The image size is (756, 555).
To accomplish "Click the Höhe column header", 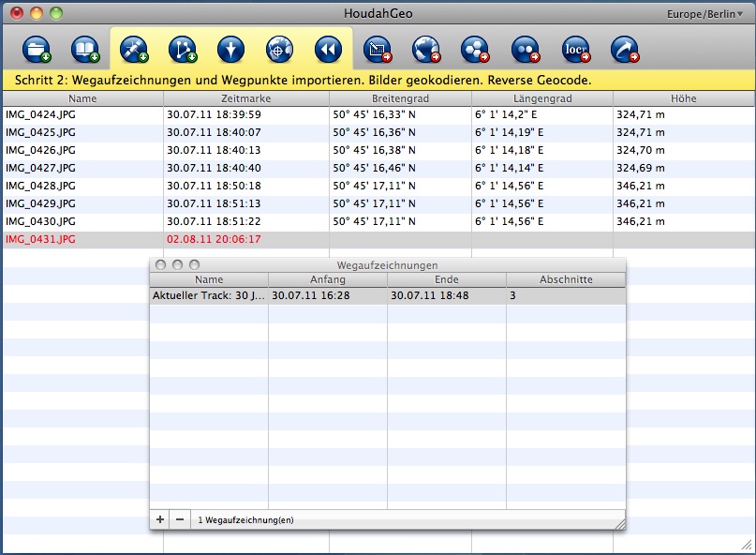I will tap(684, 98).
